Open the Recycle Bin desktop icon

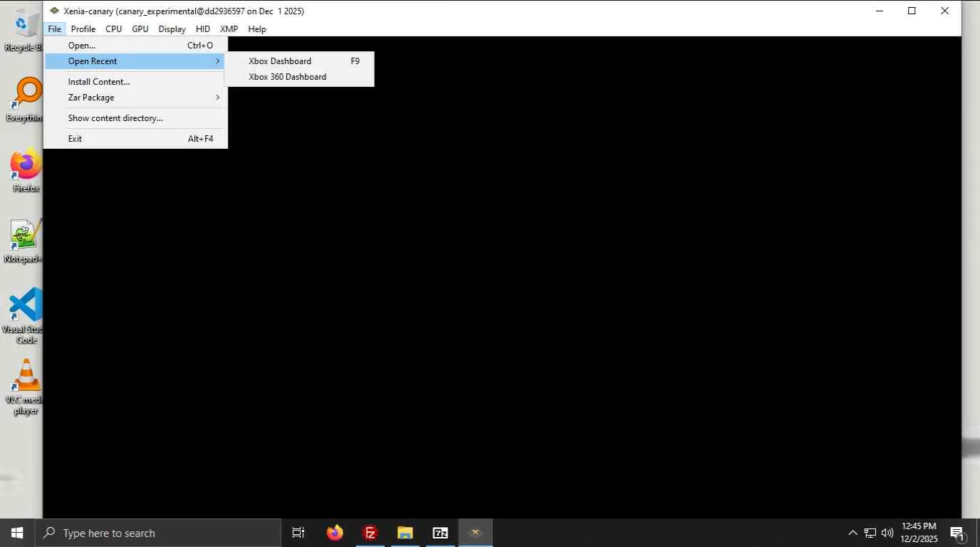pyautogui.click(x=25, y=30)
